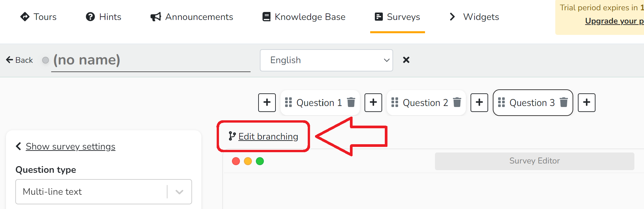Click the survey name field (no name)
Image resolution: width=644 pixels, height=209 pixels.
click(151, 60)
